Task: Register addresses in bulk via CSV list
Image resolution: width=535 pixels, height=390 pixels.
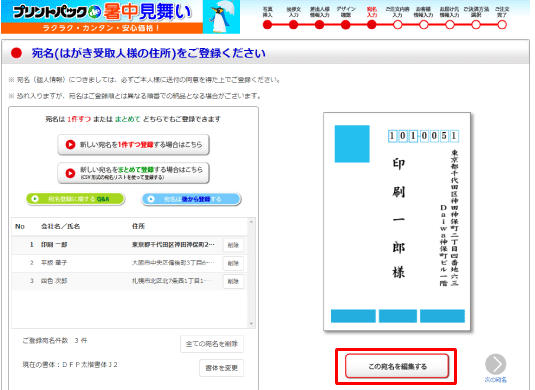Action: 133,173
